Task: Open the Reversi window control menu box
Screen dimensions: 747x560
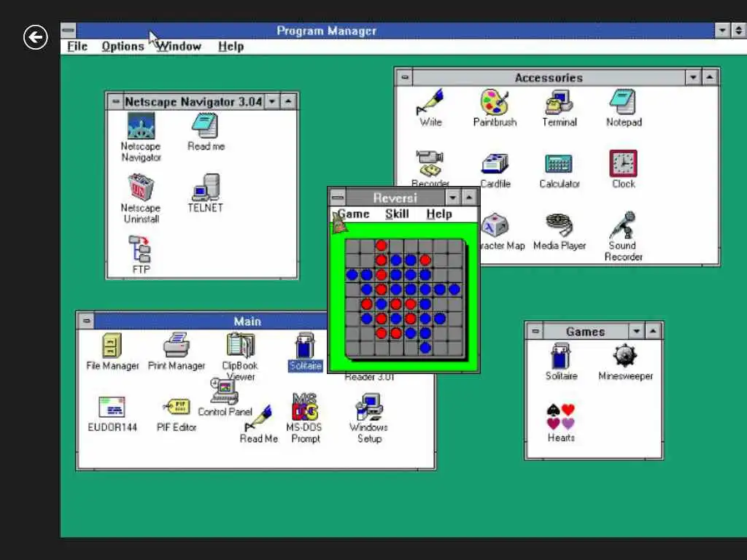Action: tap(338, 197)
